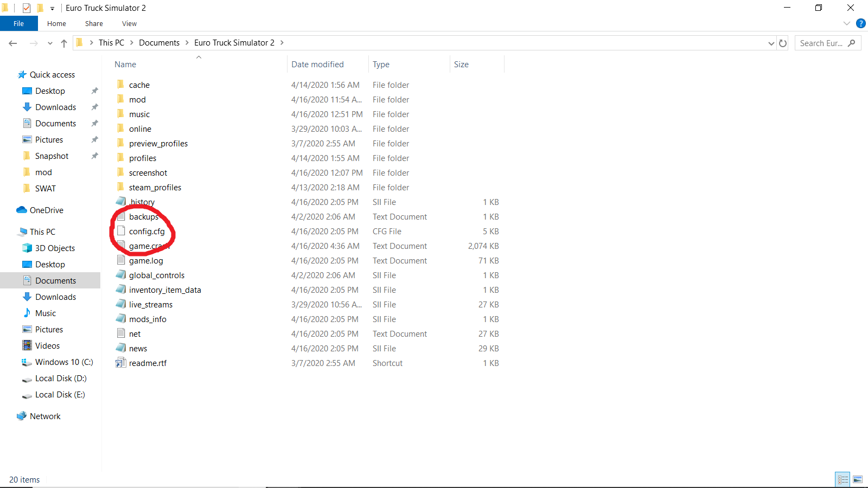Image resolution: width=868 pixels, height=488 pixels.
Task: Select the steam_profiles folder icon
Action: tap(120, 187)
